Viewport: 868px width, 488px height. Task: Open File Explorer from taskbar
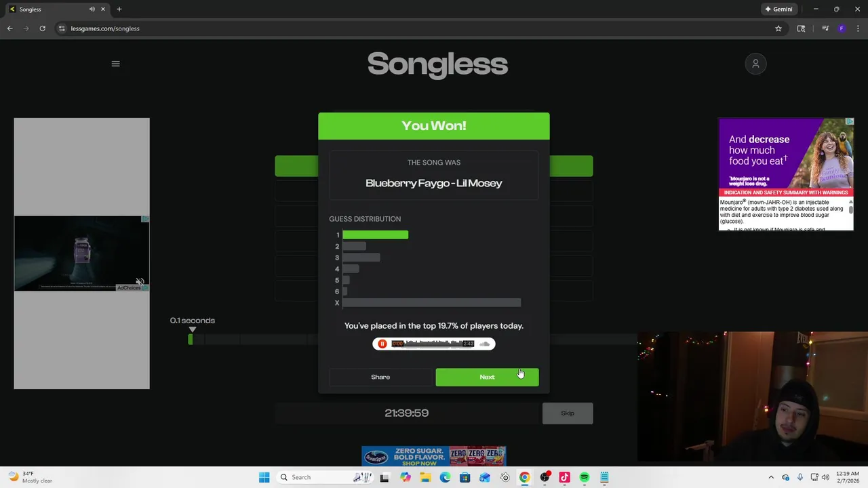[425, 477]
